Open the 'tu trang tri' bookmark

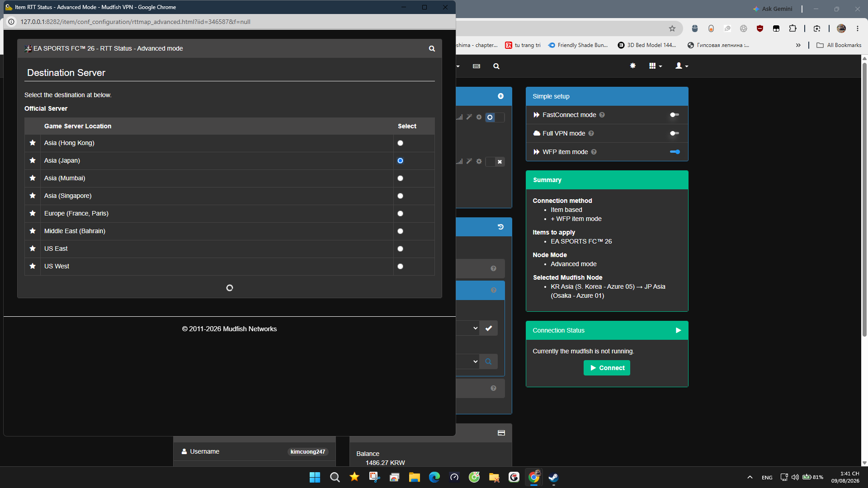523,45
